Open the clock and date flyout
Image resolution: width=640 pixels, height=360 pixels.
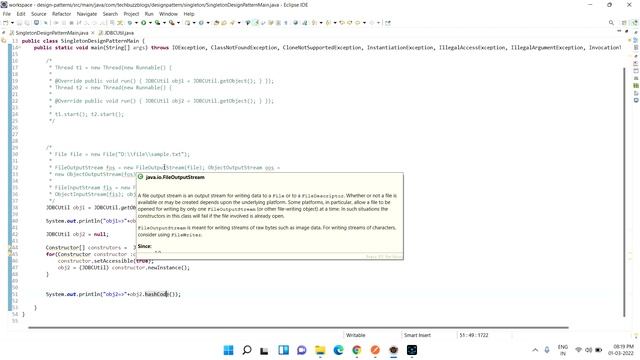620,350
